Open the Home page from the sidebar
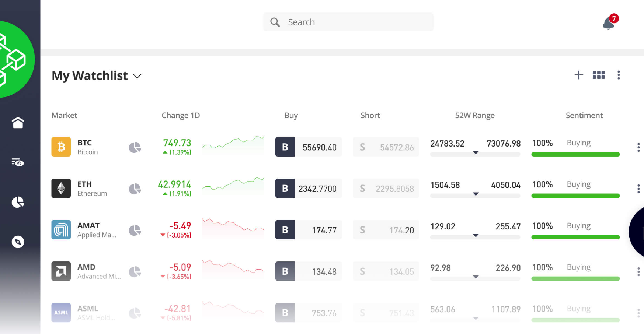The height and width of the screenshot is (334, 644). (x=18, y=123)
